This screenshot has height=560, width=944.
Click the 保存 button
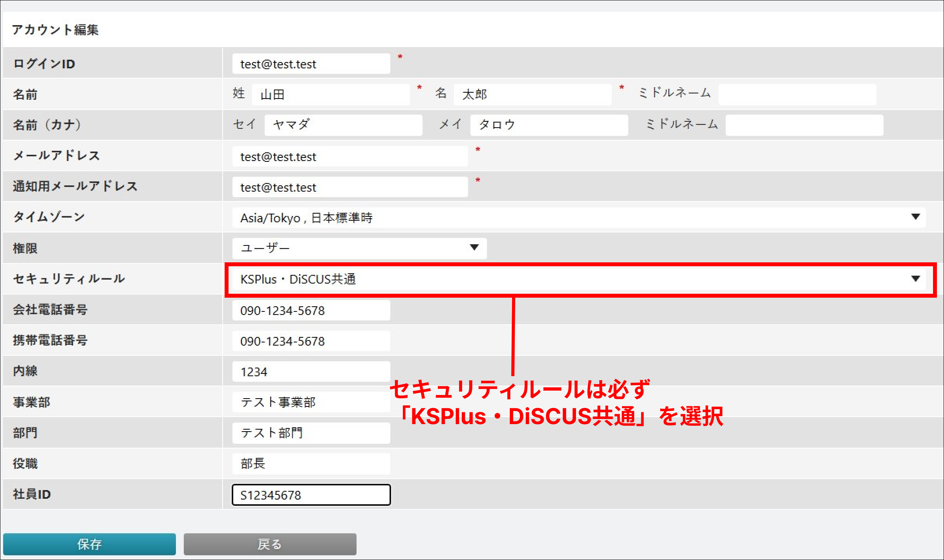[x=89, y=544]
